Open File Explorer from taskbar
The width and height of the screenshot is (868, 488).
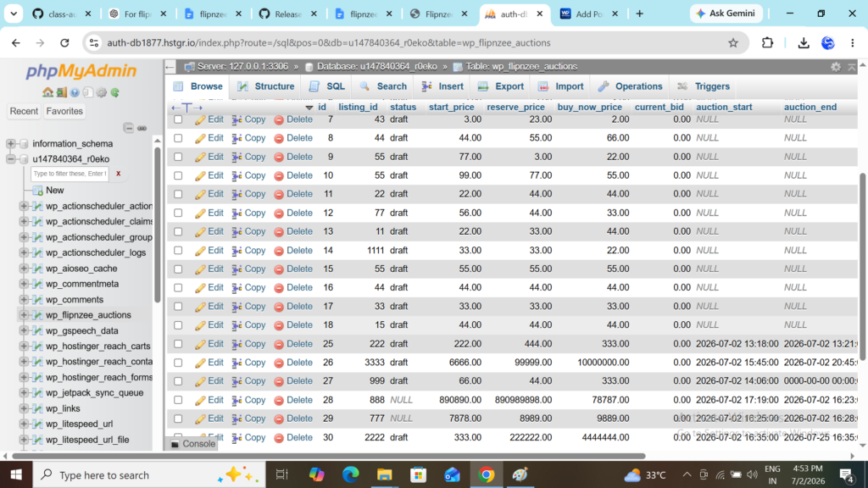384,474
